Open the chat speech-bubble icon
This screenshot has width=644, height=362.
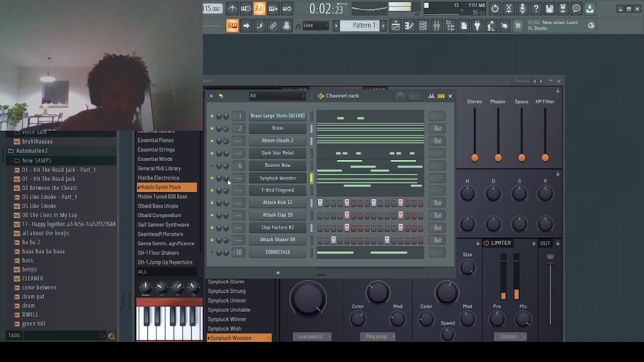pos(577,8)
